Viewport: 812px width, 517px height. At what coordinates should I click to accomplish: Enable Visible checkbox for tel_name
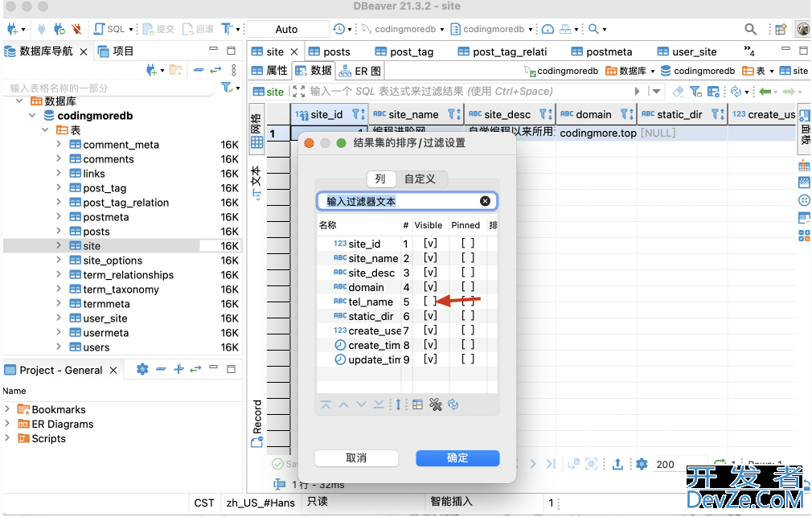point(430,302)
